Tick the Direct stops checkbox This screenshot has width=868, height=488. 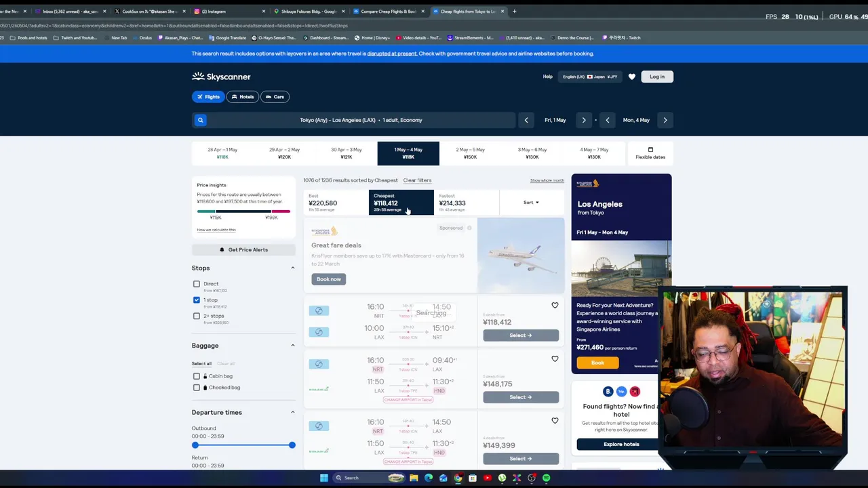(197, 284)
